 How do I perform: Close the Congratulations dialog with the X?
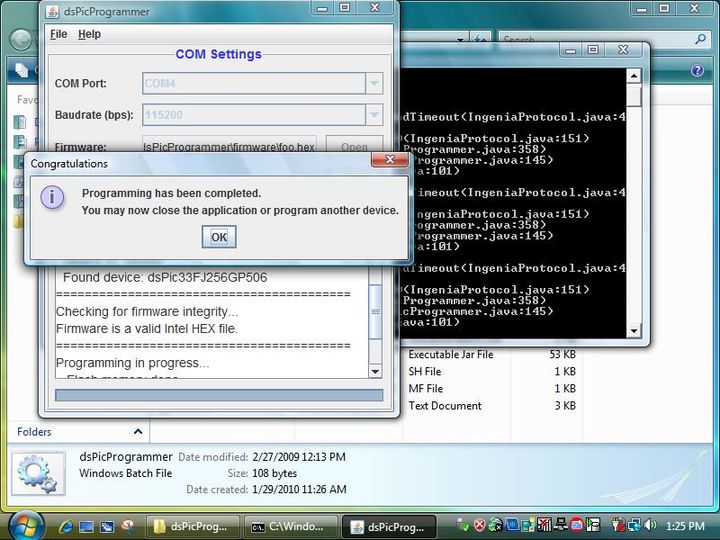(x=388, y=161)
